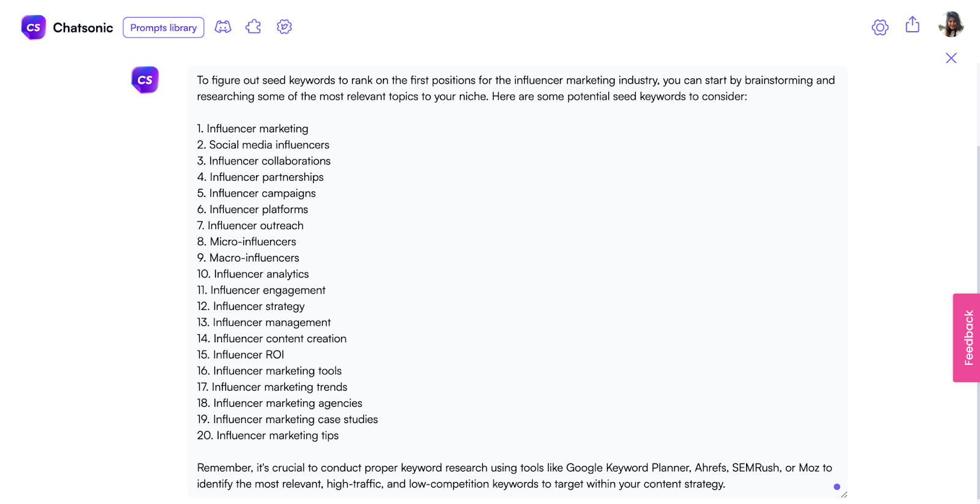Image resolution: width=980 pixels, height=504 pixels.
Task: Click the CS avatar beside the response
Action: coord(145,80)
